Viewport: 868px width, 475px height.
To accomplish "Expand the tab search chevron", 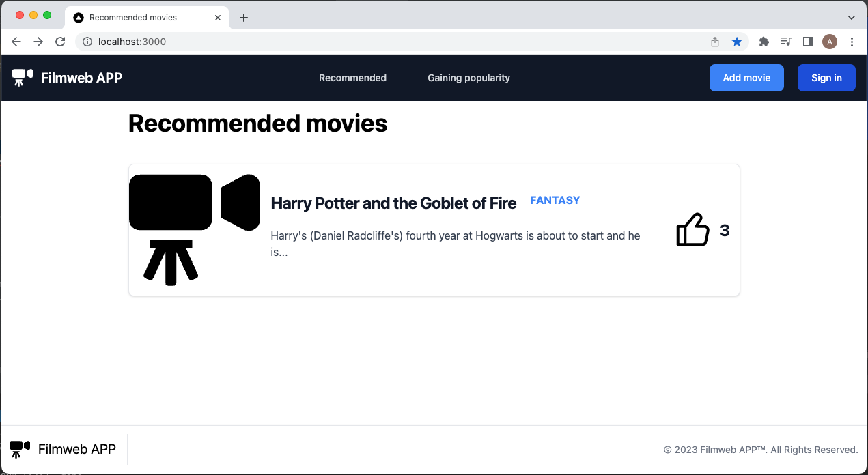I will pyautogui.click(x=852, y=18).
